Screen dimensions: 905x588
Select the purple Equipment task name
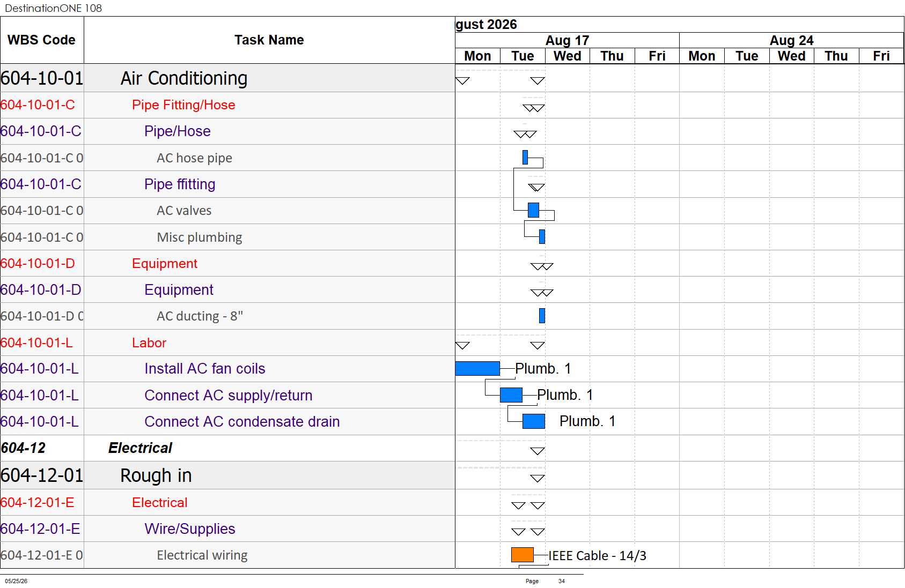179,290
